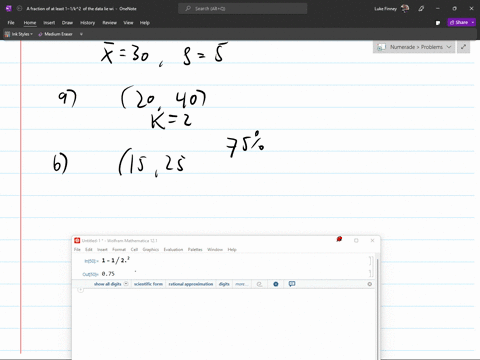This screenshot has width=480, height=360.
Task: Click the purple Share button
Action: pyautogui.click(x=459, y=22)
